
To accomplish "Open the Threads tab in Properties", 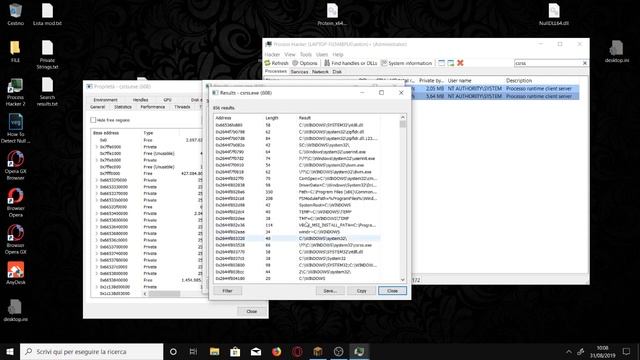I will click(x=182, y=107).
